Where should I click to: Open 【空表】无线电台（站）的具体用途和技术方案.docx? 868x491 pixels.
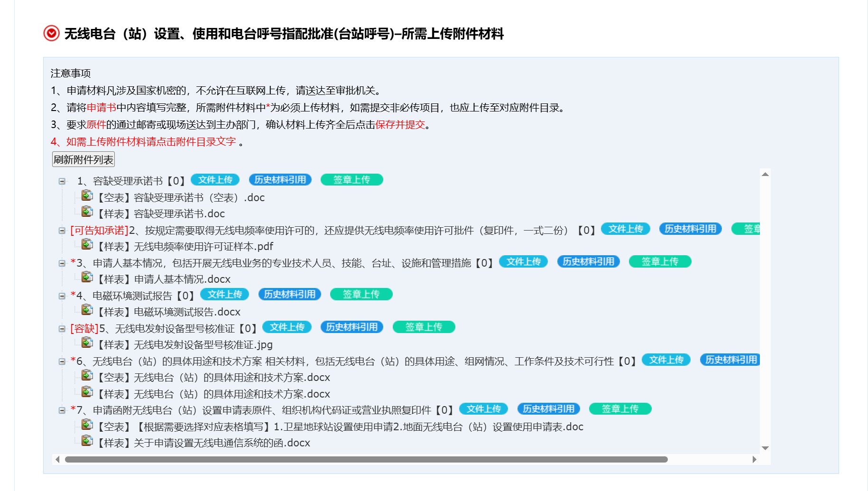tap(213, 378)
